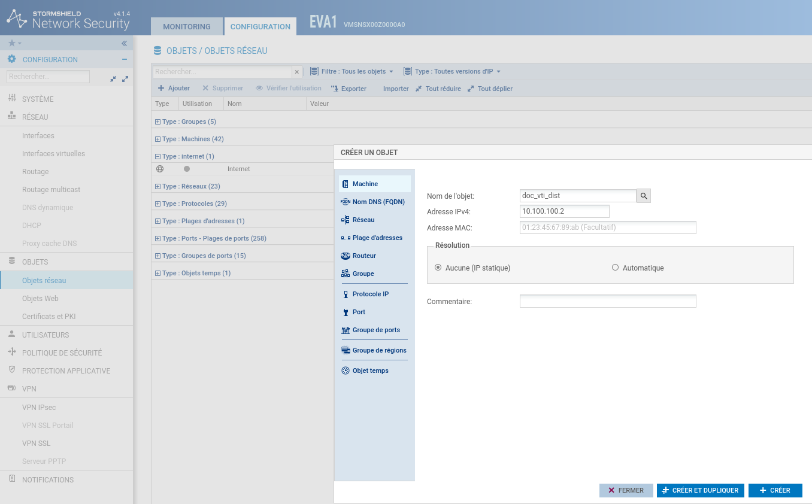The width and height of the screenshot is (812, 504).
Task: Open the Filtre : Tous les objets dropdown
Action: 352,72
